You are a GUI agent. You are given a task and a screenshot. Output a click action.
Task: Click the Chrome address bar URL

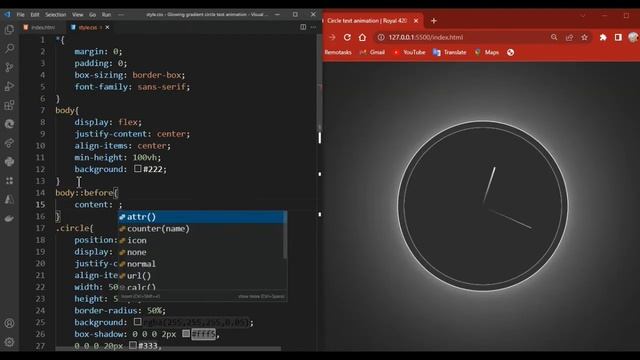pos(425,37)
